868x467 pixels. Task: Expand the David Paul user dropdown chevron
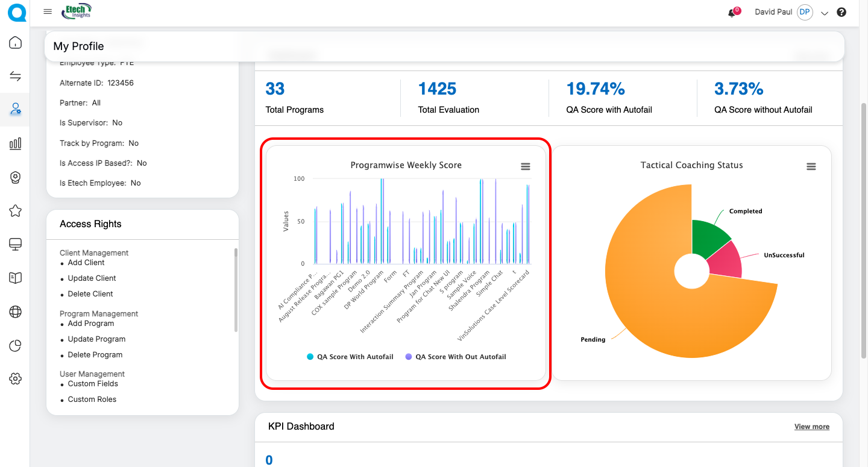825,13
